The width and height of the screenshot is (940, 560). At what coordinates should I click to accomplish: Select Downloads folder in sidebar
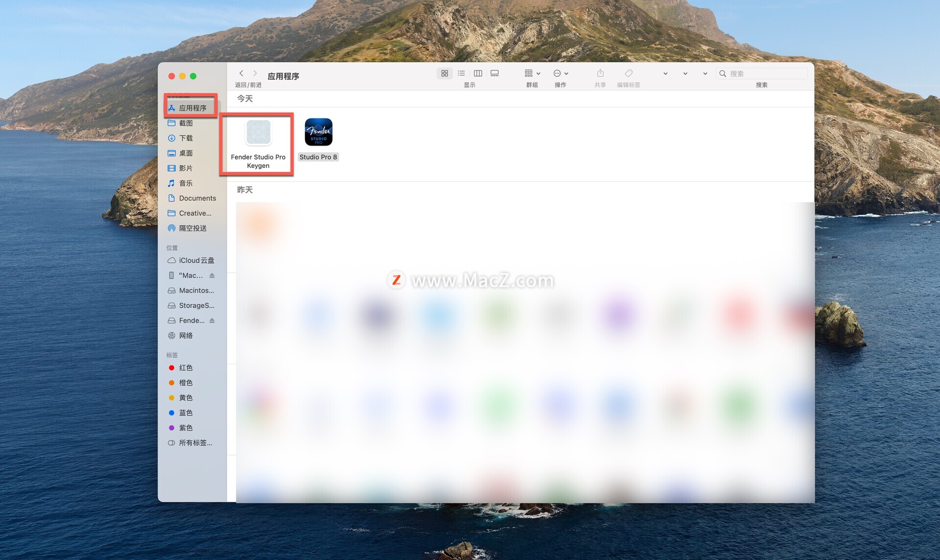[x=186, y=138]
